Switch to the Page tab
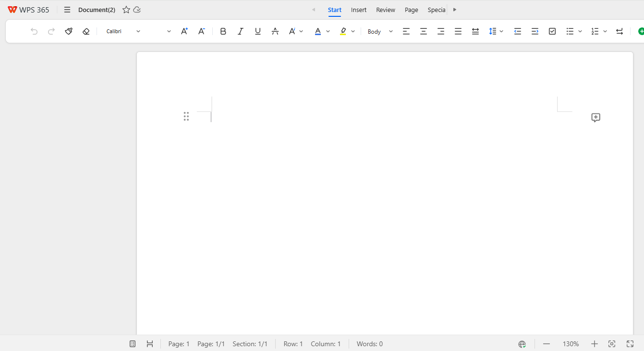644x351 pixels. pyautogui.click(x=412, y=10)
